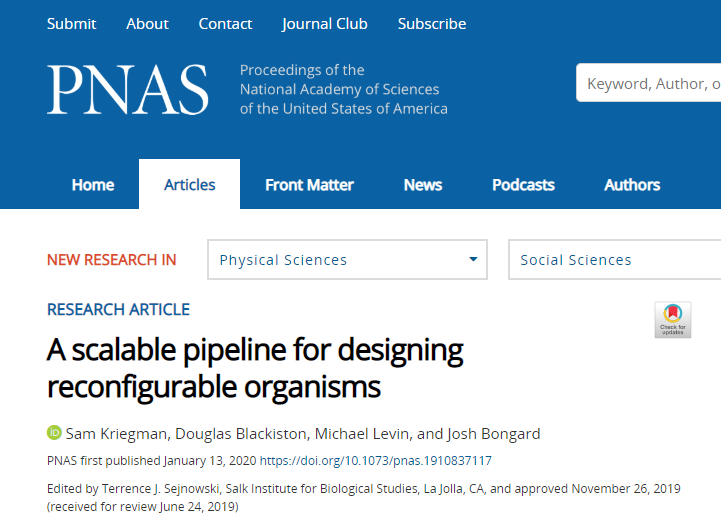This screenshot has width=721, height=525.
Task: Click the Proceedings of the National Academy text
Action: click(343, 89)
